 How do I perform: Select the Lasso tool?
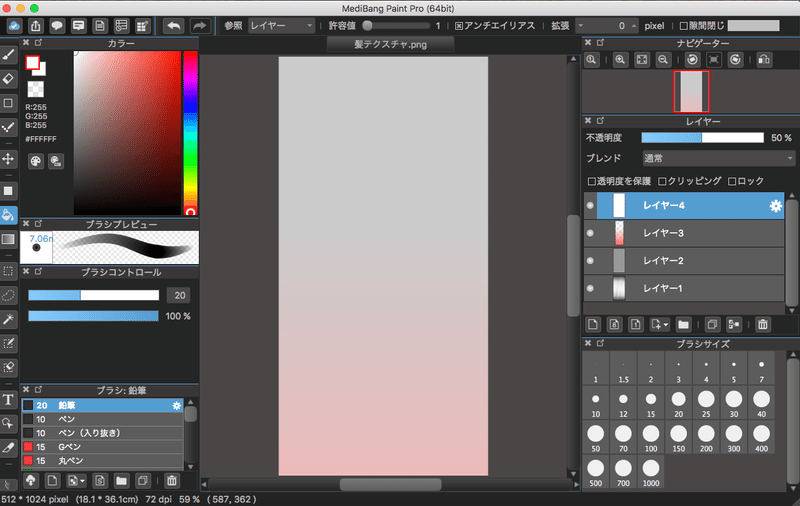[8, 295]
